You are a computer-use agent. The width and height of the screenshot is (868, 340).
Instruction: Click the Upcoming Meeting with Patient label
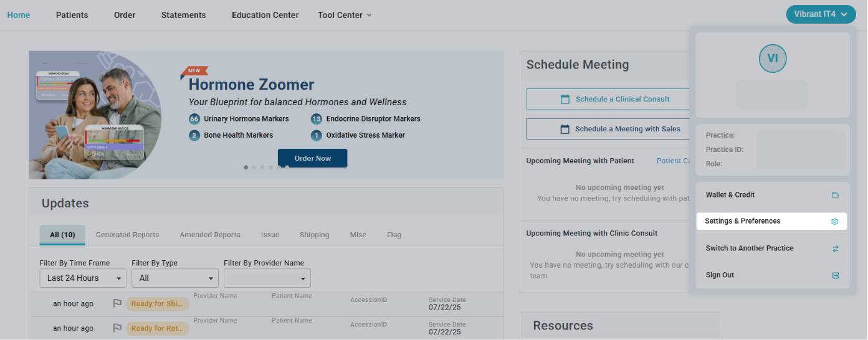(580, 161)
